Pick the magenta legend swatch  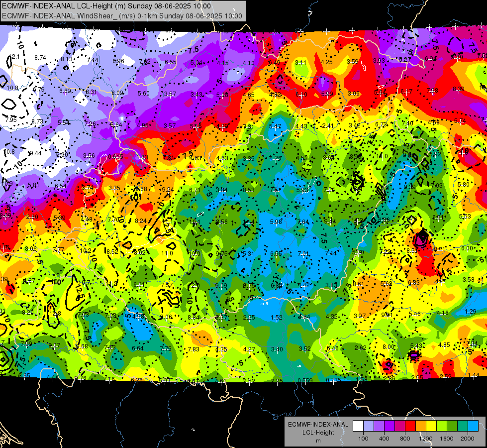click(x=400, y=426)
